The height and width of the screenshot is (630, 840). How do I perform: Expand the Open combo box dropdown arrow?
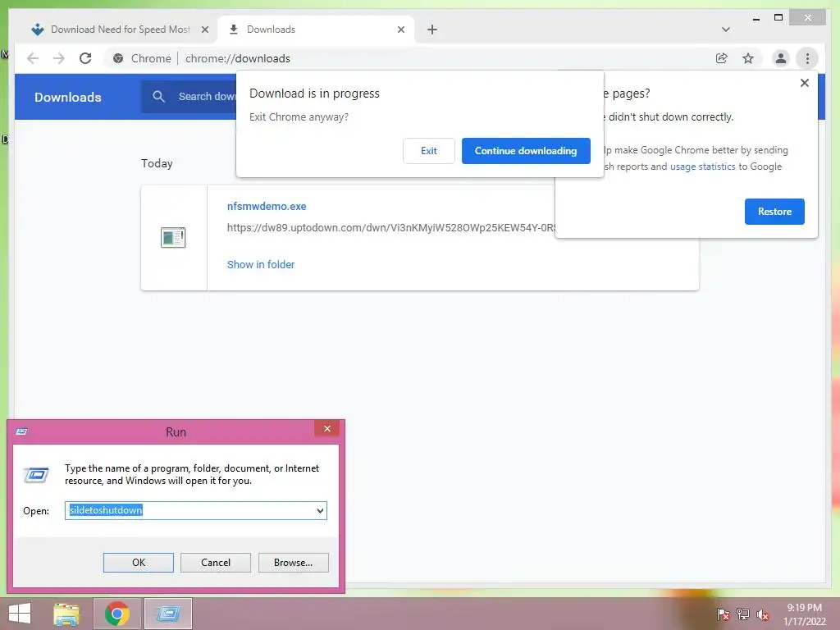pos(320,510)
